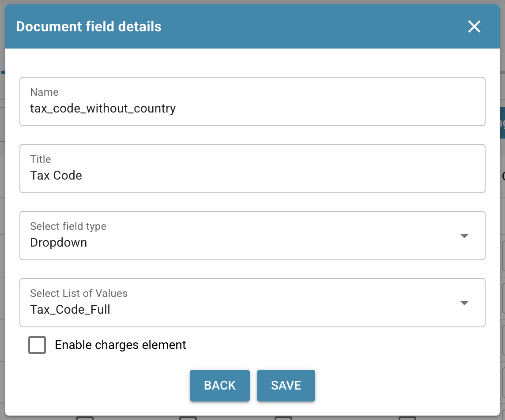This screenshot has height=420, width=505.
Task: Click the 'Select List of Values' label
Action: tap(79, 293)
